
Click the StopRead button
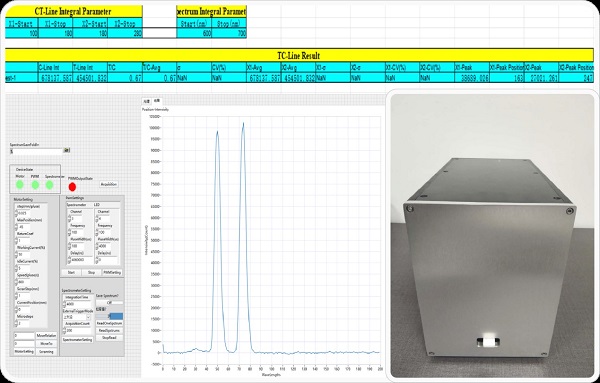click(x=109, y=338)
